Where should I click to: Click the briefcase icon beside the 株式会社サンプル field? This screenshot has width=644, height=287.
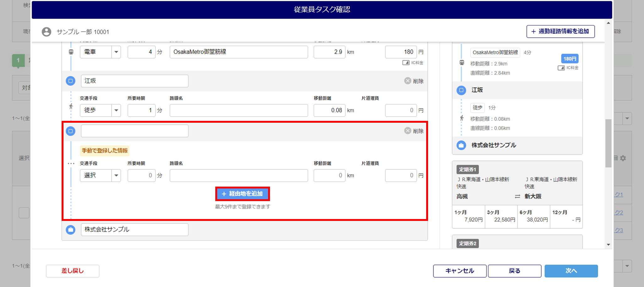pos(71,230)
